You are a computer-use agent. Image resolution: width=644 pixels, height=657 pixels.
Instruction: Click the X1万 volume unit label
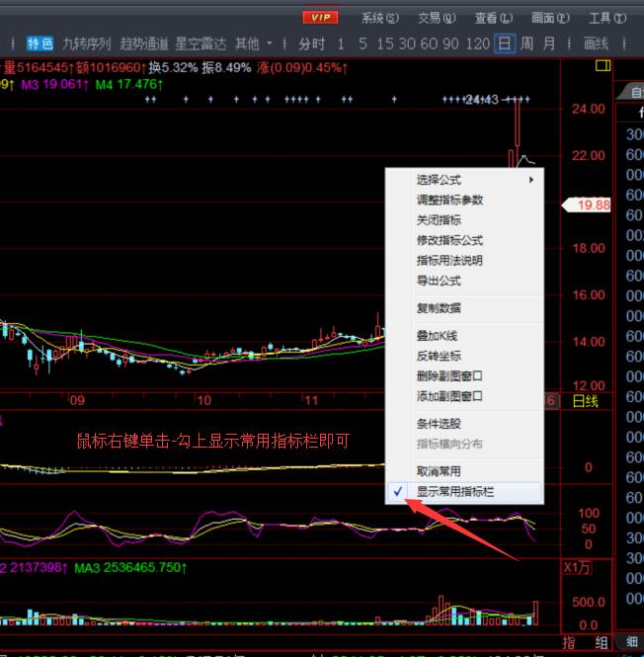pyautogui.click(x=576, y=568)
